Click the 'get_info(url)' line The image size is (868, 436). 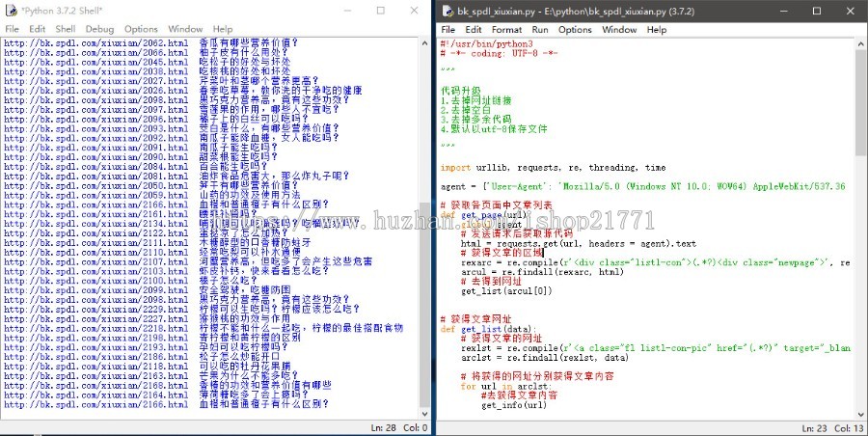[514, 405]
